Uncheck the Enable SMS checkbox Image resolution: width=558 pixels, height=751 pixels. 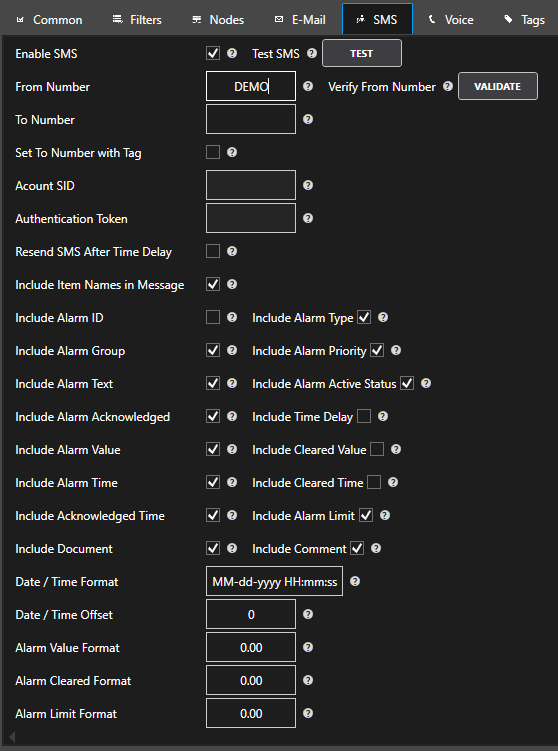coord(213,53)
